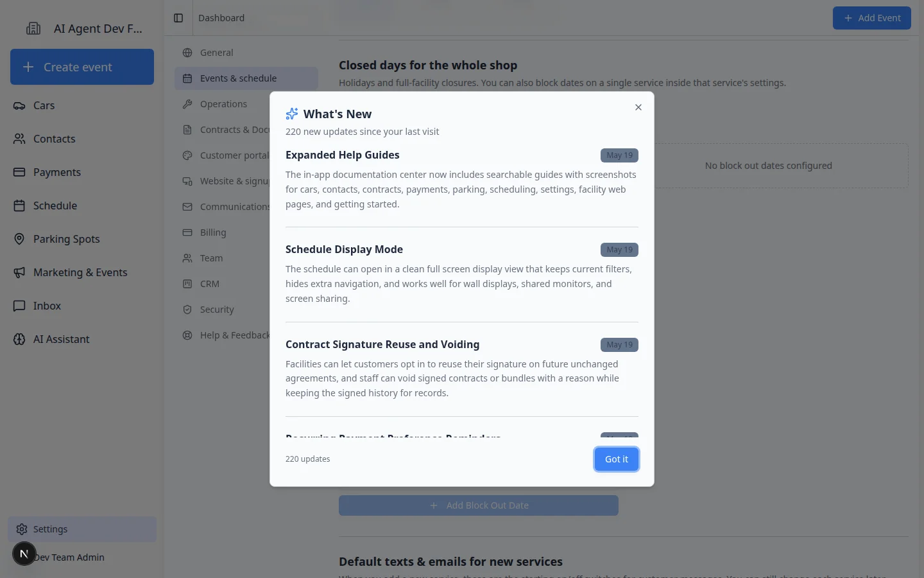Select CRM settings tab
The image size is (924, 578).
tap(222, 284)
